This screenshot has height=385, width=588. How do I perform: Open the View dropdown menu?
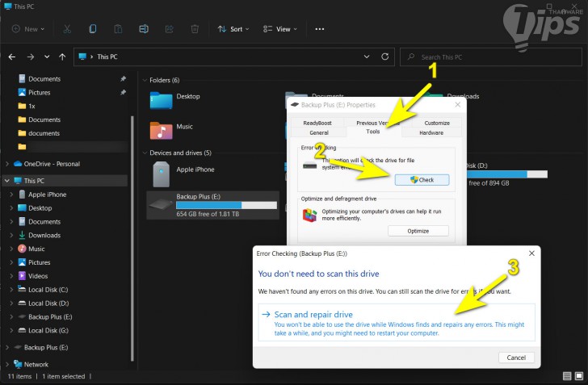point(280,29)
